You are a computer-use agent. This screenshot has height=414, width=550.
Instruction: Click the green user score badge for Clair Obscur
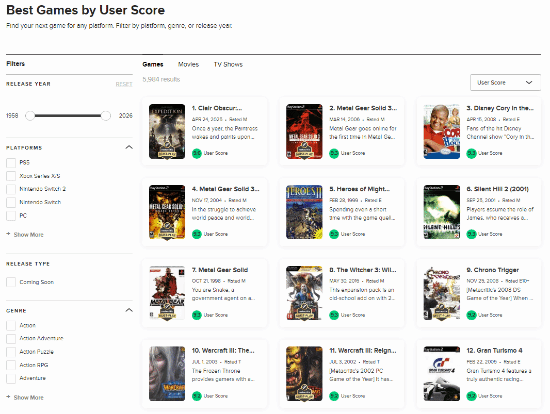click(197, 153)
